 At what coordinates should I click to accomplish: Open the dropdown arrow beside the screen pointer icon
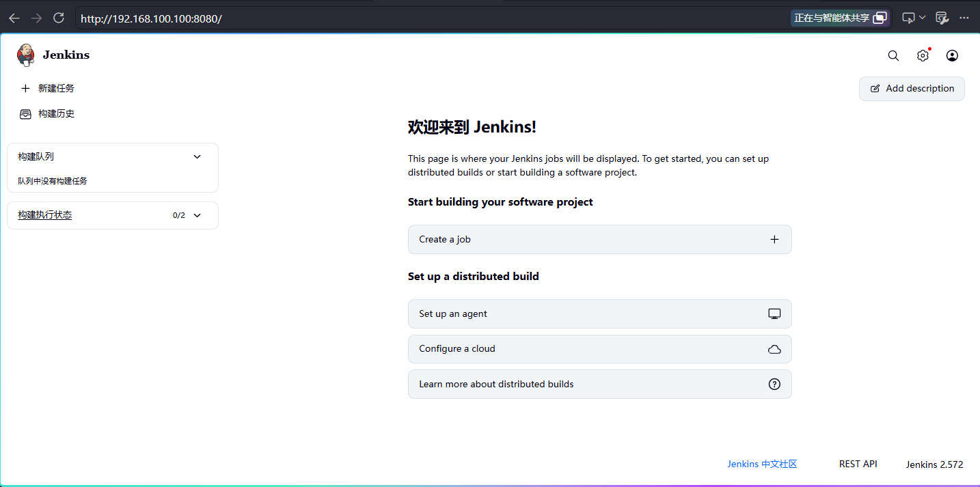[922, 18]
